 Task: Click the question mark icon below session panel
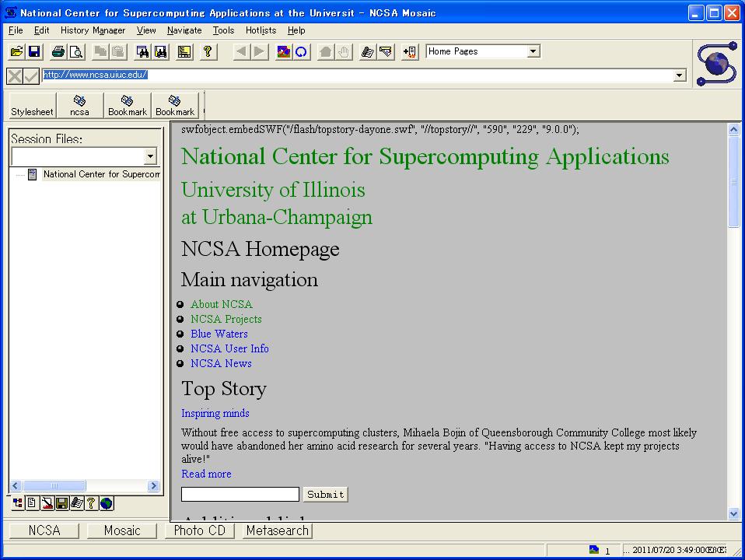point(91,503)
